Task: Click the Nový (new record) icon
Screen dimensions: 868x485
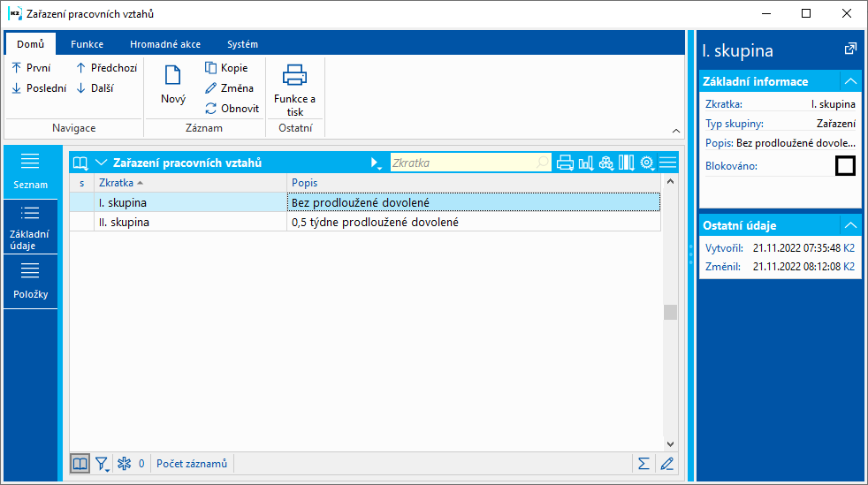Action: point(173,77)
